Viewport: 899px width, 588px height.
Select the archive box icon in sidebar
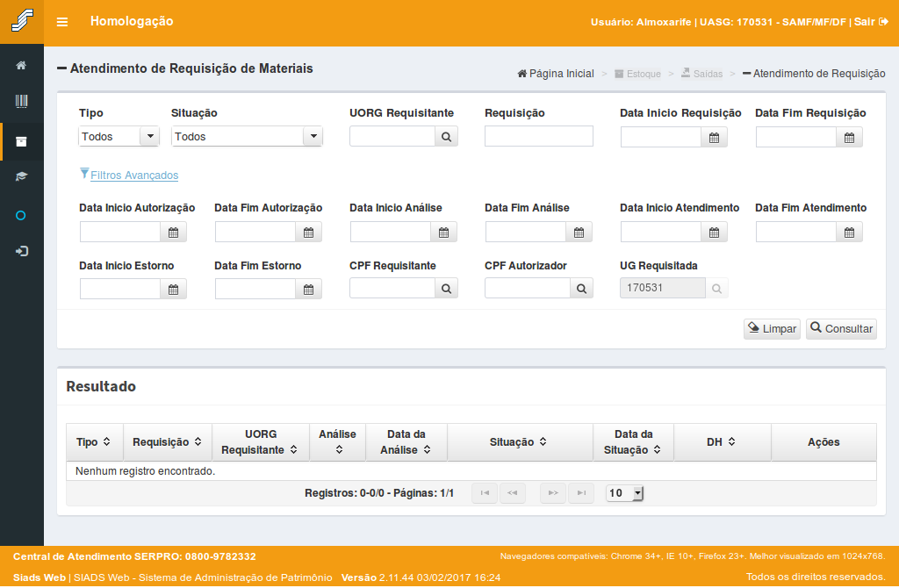[21, 141]
